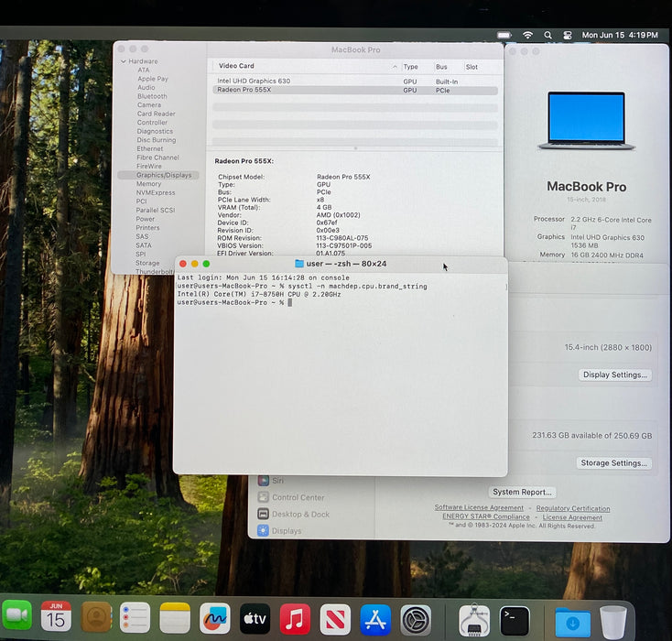The image size is (672, 641).
Task: Click the Terminal icon in the Dock
Action: (515, 621)
